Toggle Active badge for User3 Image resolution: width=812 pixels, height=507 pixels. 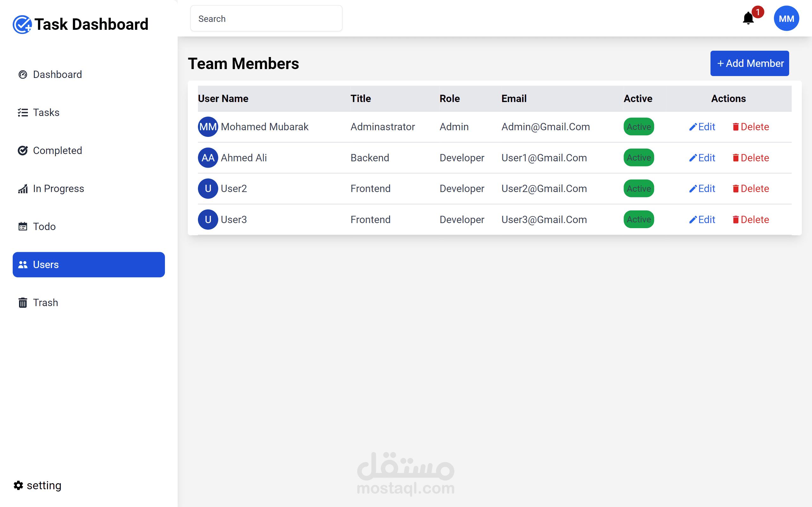638,220
